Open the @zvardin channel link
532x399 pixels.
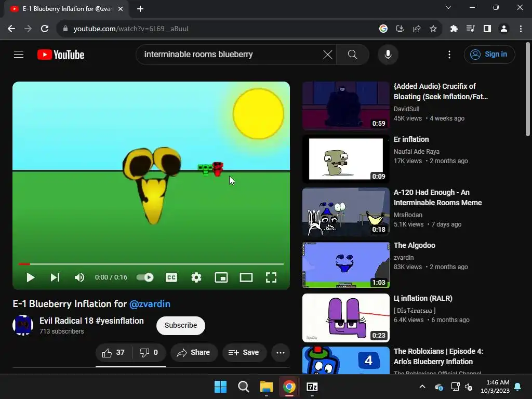150,303
